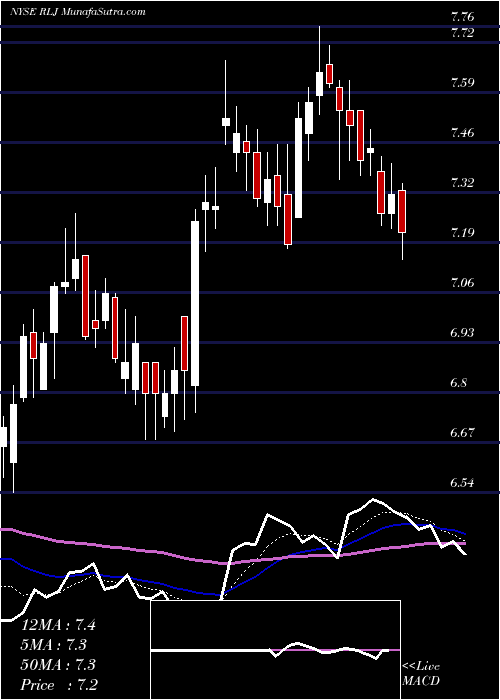Click the 6.93 price axis label
Viewport: 500px width, 700px height.
[x=462, y=333]
